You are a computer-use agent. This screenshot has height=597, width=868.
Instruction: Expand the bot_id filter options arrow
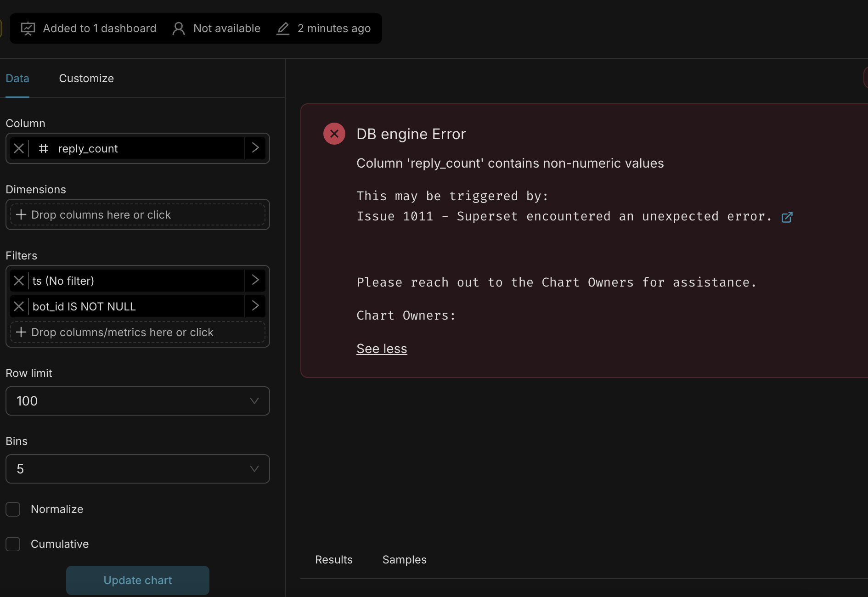[x=255, y=306]
